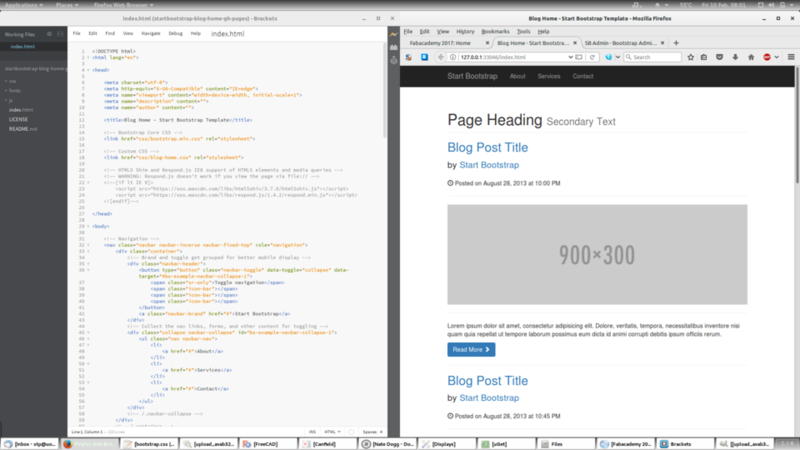Expand the fonts folder in Brackets
Viewport: 800px width, 450px height.
click(6, 91)
